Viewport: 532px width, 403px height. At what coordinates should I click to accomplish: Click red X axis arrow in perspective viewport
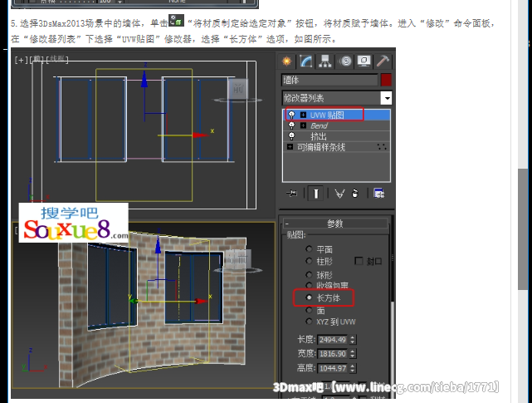(x=201, y=301)
